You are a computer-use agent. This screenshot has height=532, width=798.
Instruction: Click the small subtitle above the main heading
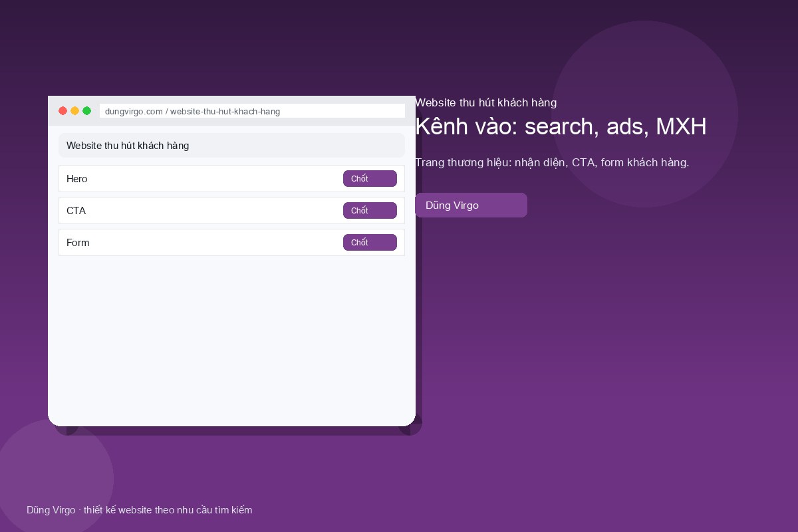(485, 102)
